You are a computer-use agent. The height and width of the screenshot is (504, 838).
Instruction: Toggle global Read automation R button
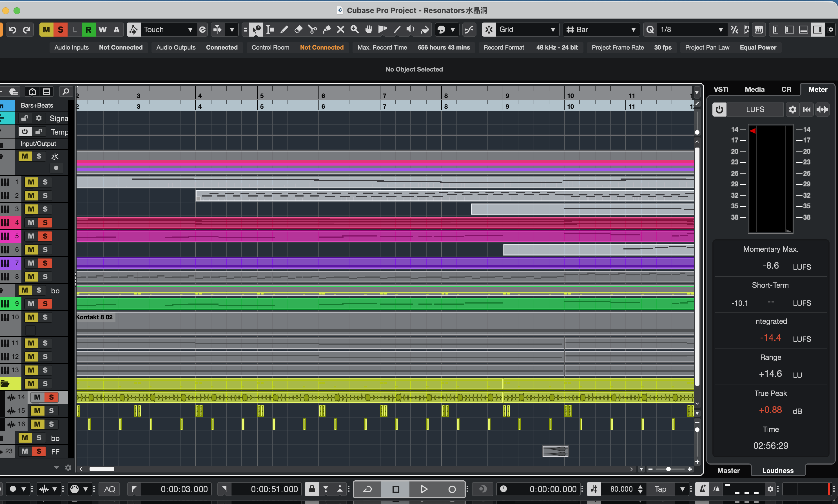tap(88, 30)
